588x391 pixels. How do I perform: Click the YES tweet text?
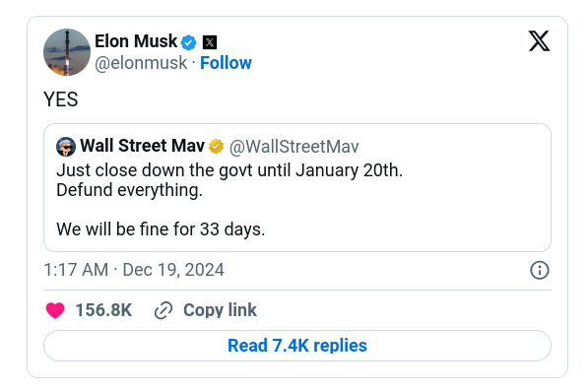click(61, 99)
